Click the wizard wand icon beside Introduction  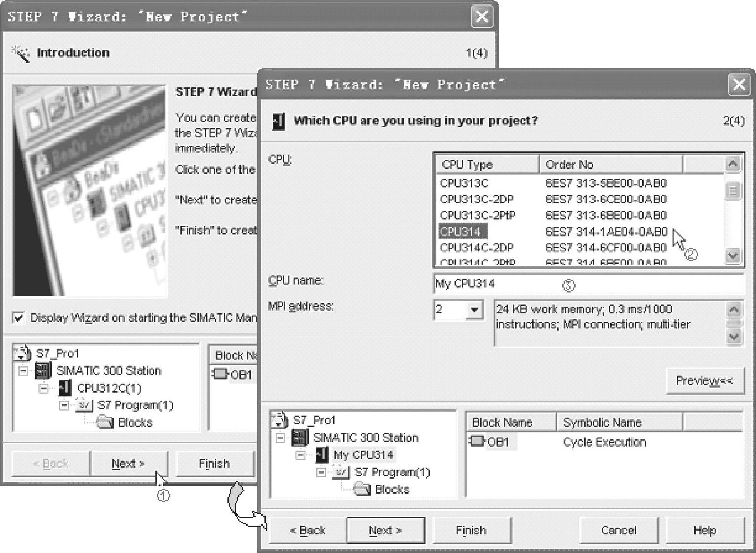[x=21, y=53]
